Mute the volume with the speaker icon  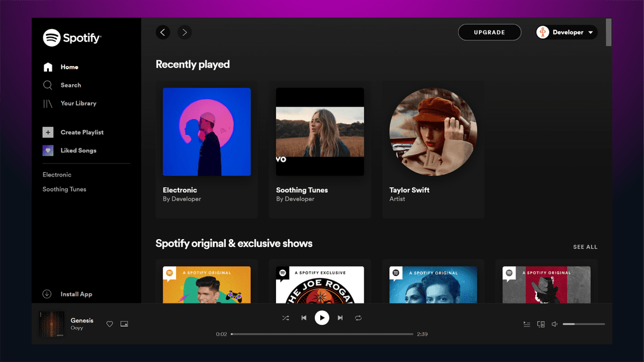[555, 324]
